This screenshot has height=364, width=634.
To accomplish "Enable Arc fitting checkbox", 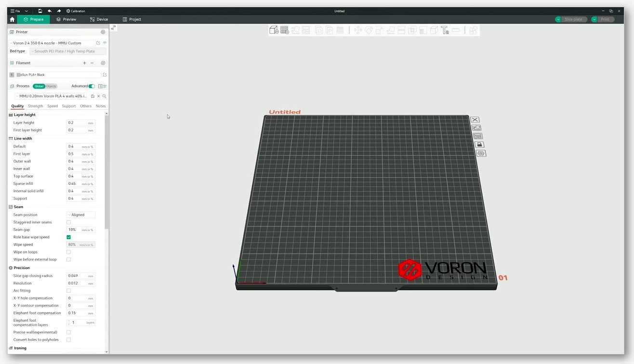I will tap(68, 291).
